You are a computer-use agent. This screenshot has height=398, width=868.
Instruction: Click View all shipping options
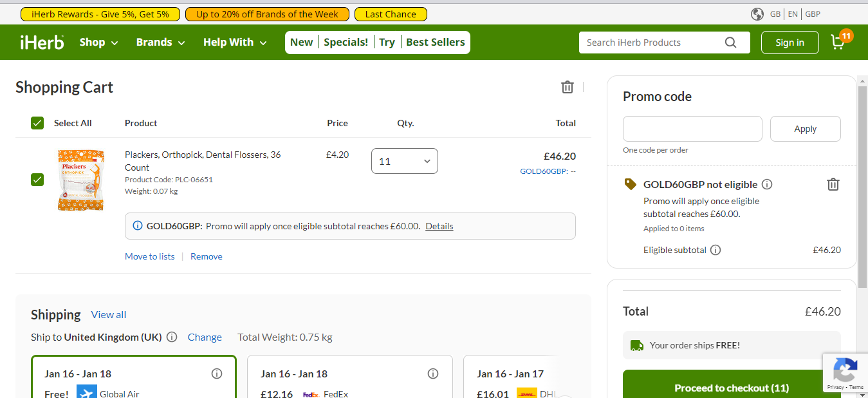coord(109,314)
